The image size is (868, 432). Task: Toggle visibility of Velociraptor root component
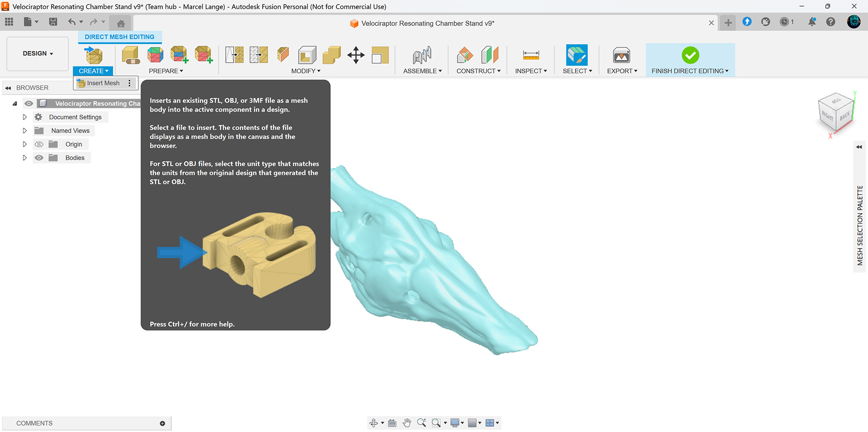point(28,103)
